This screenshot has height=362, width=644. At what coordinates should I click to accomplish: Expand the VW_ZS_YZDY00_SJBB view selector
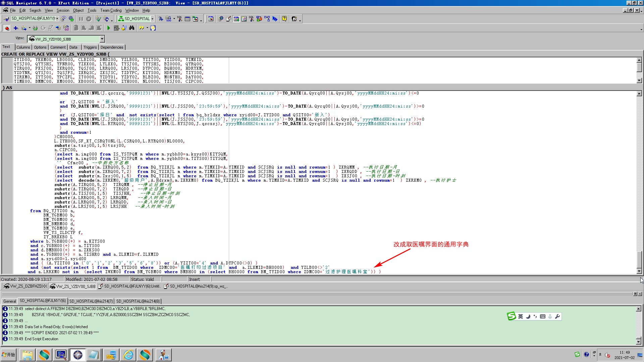point(102,39)
